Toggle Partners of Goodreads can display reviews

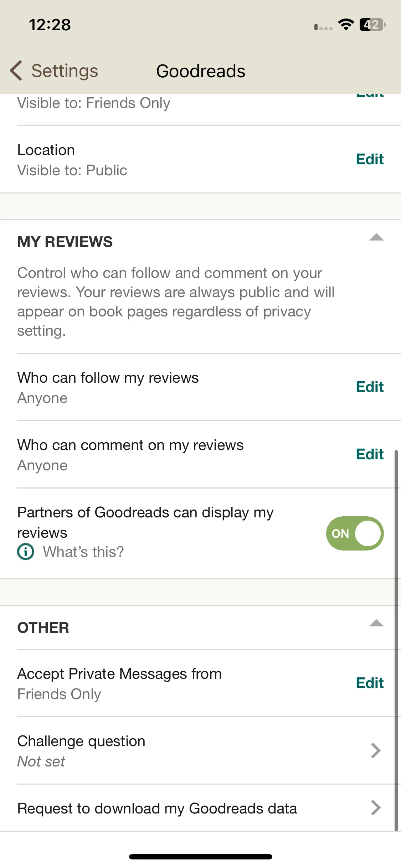(355, 533)
